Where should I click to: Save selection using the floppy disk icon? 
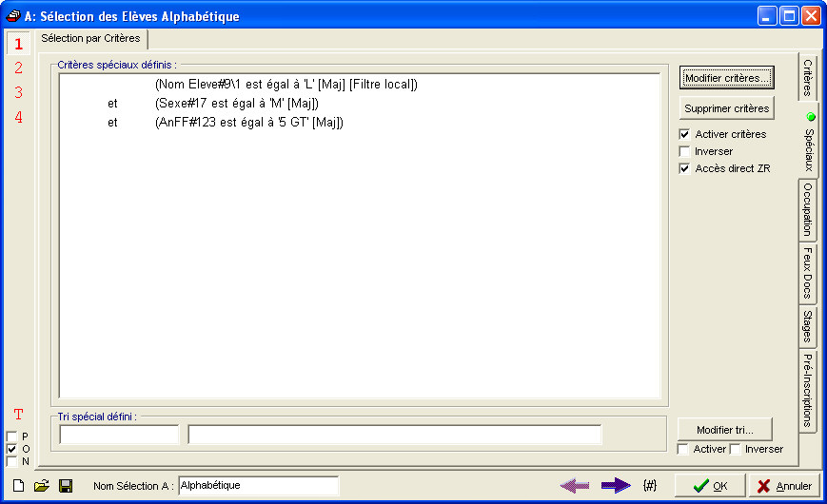point(66,486)
